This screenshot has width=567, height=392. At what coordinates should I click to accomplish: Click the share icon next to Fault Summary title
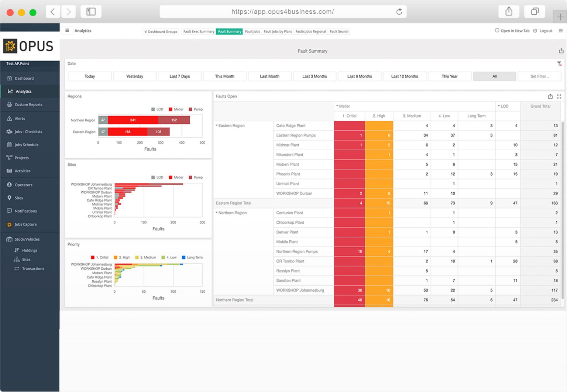[x=561, y=51]
